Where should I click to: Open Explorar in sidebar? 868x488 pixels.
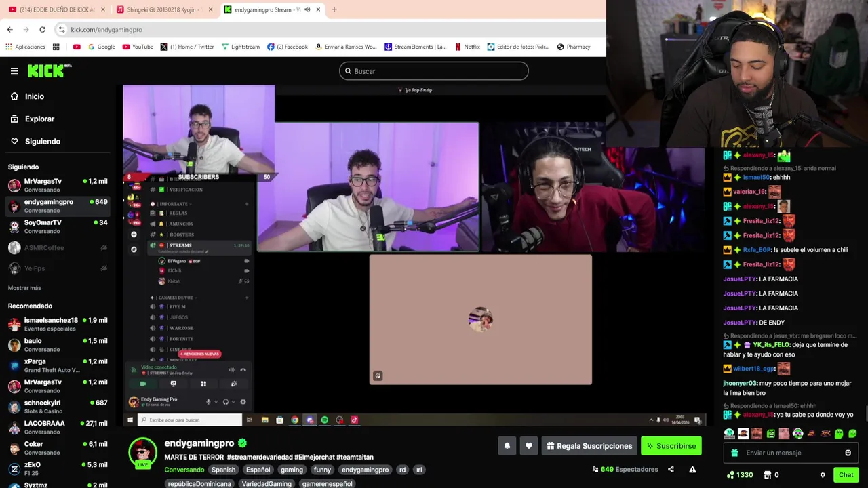coord(32,119)
